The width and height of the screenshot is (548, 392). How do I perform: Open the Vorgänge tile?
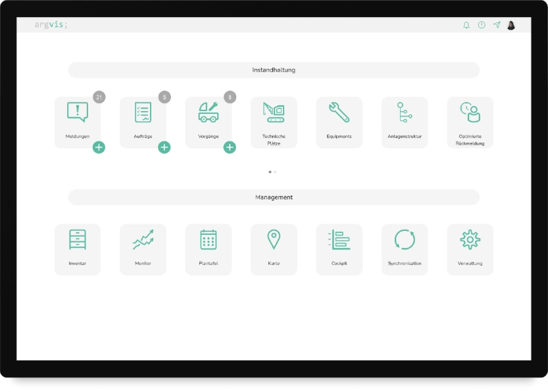209,122
